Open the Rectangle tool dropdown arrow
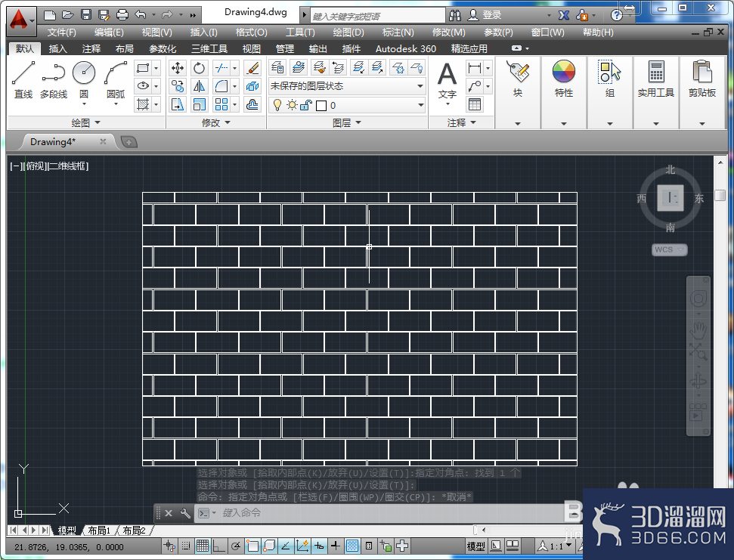 click(x=156, y=68)
